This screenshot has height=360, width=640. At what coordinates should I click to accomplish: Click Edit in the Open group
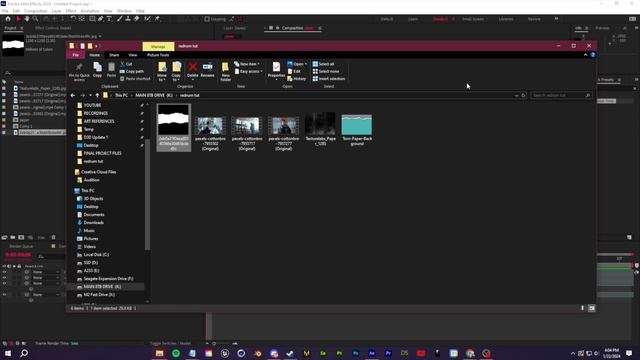[294, 71]
